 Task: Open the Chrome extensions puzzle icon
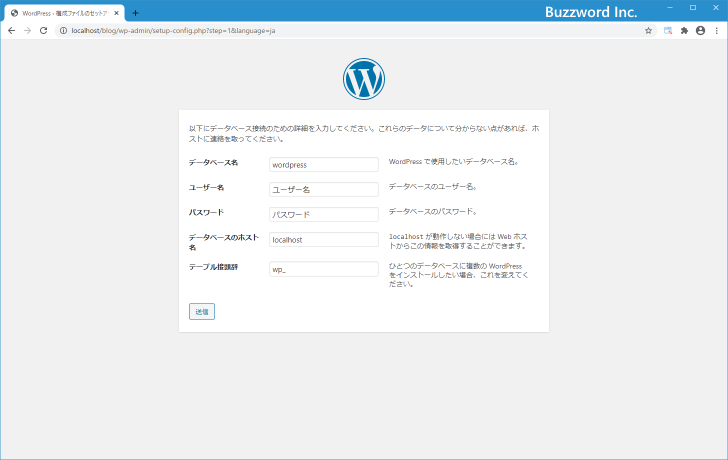[x=684, y=31]
